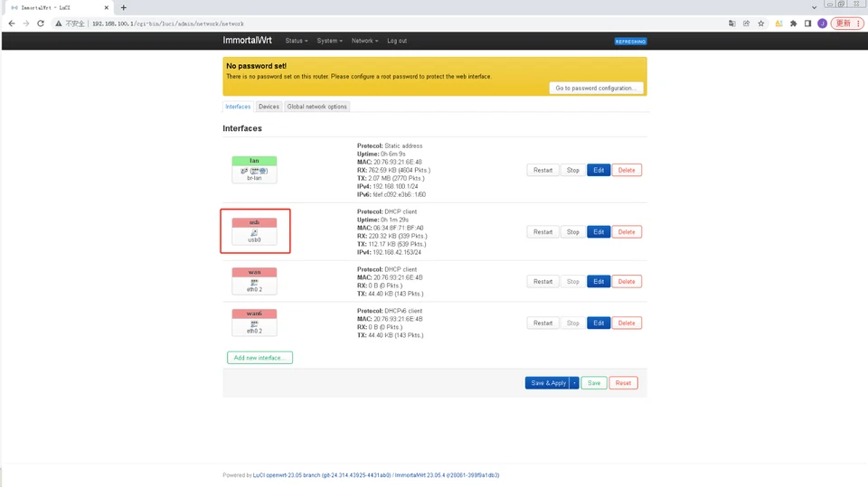The height and width of the screenshot is (487, 868).
Task: Switch to the Devices tab
Action: click(269, 107)
